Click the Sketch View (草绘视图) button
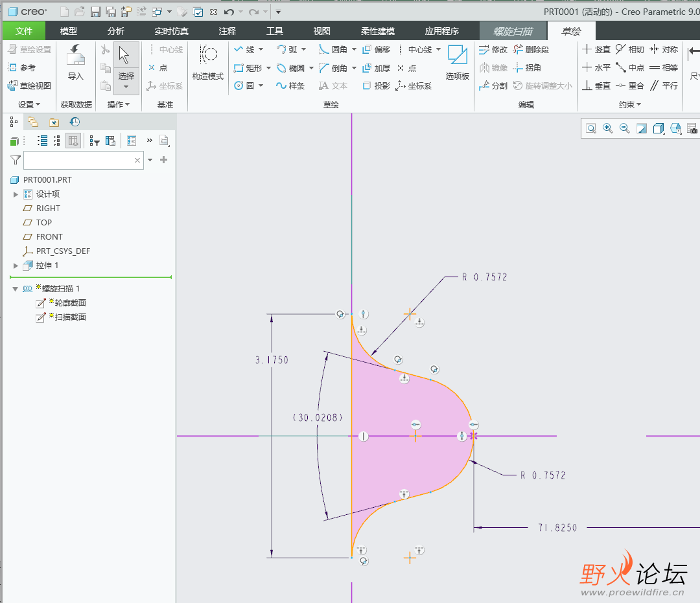The height and width of the screenshot is (603, 700). pyautogui.click(x=30, y=85)
